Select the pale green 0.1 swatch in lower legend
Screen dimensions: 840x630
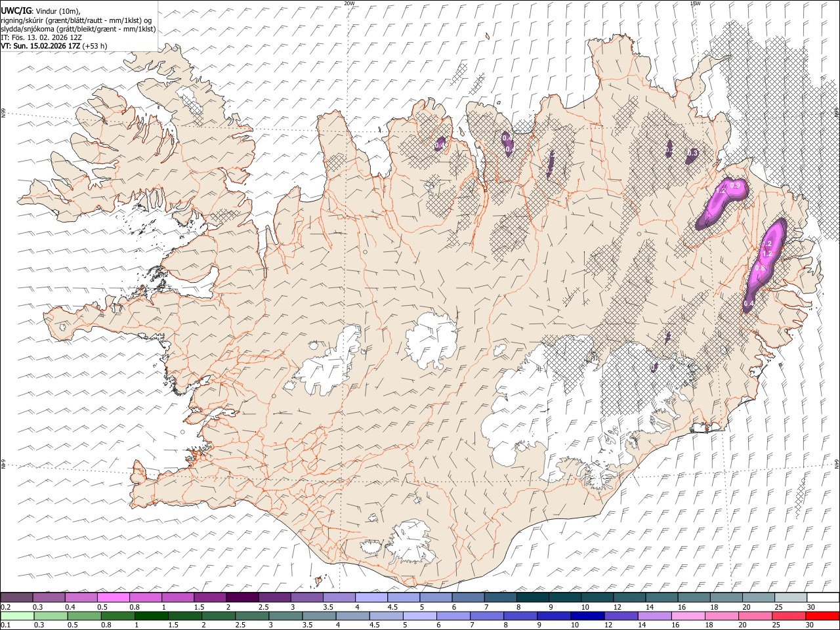(x=17, y=616)
